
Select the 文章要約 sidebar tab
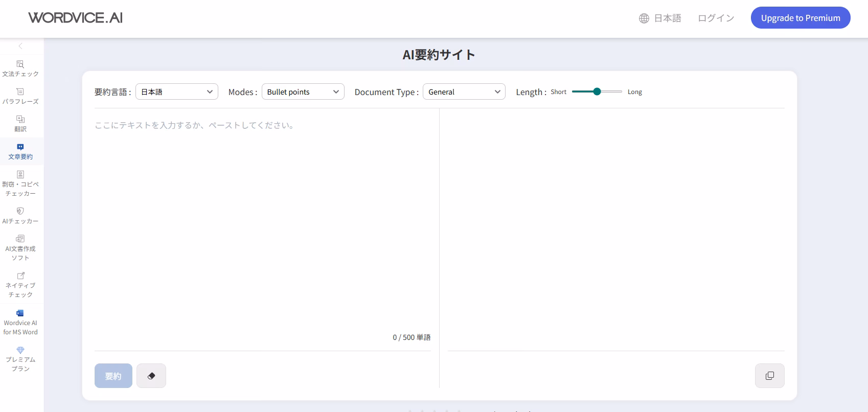click(20, 151)
